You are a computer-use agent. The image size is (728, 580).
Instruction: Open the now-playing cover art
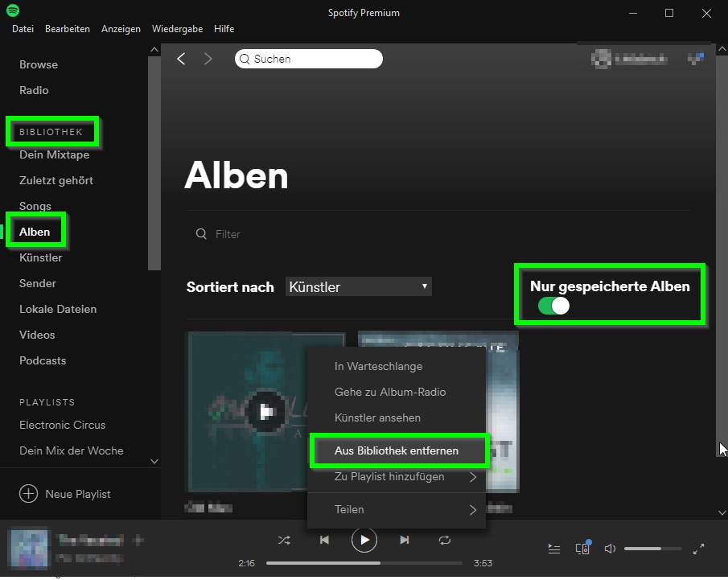coord(29,549)
